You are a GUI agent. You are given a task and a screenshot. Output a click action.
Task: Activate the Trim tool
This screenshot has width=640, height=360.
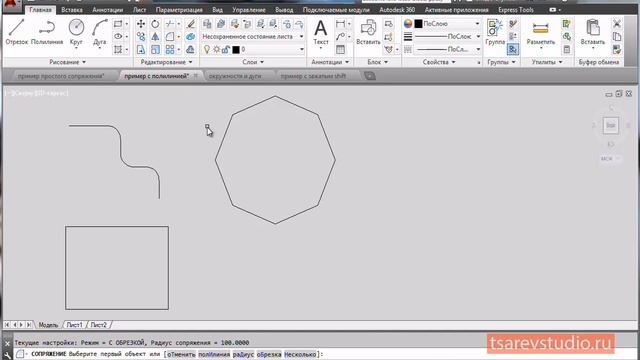(170, 24)
